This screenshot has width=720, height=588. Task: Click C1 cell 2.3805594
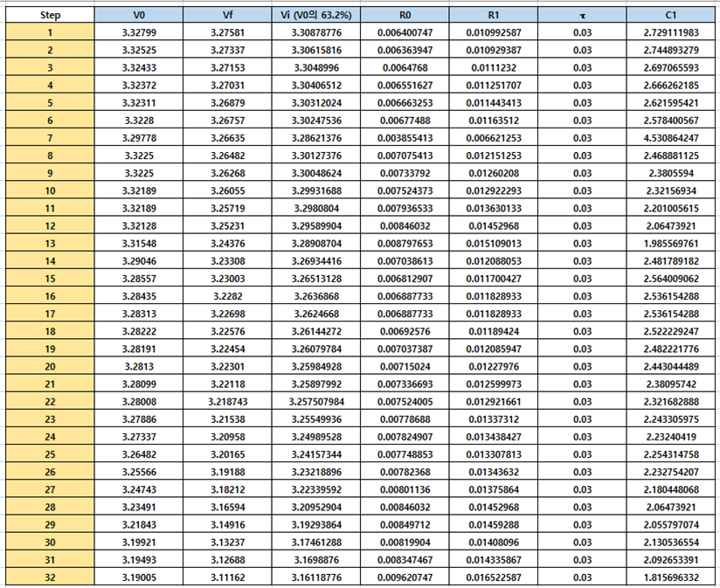coord(671,174)
